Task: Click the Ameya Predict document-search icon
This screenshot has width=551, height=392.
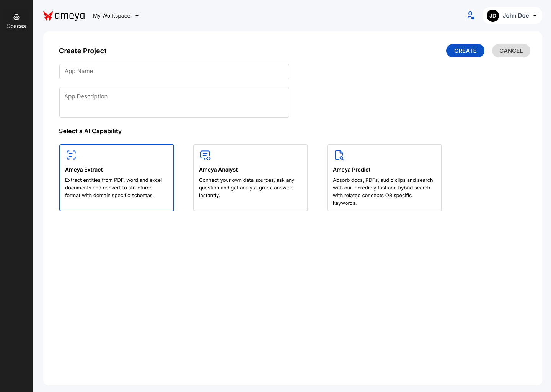Action: tap(339, 155)
